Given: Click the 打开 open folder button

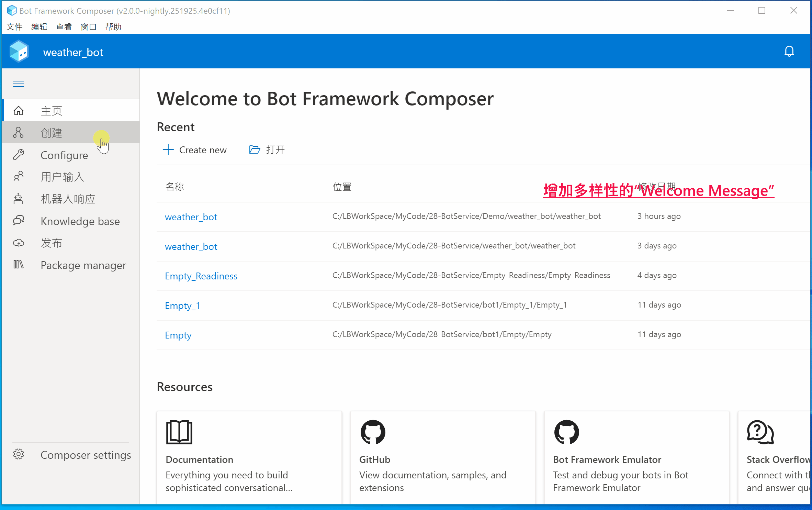Looking at the screenshot, I should tap(267, 150).
